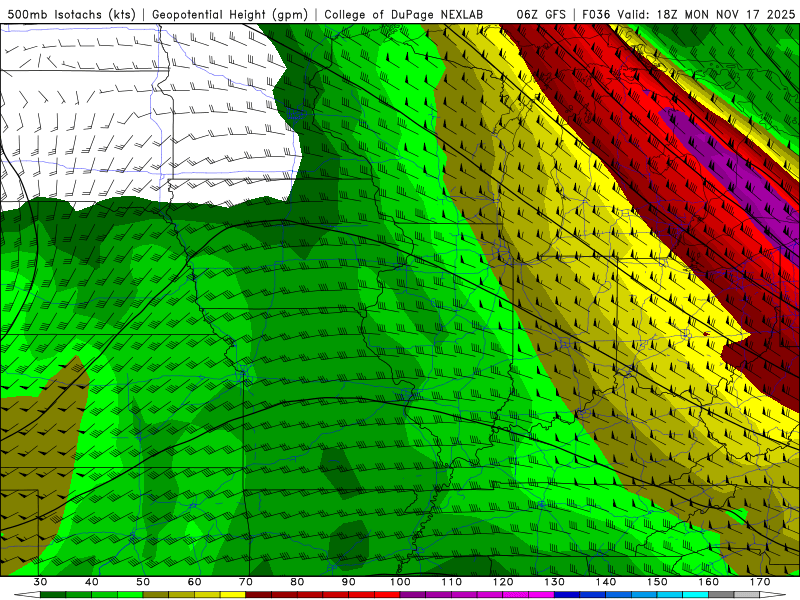Click the magenta swatch just before 130
Image resolution: width=800 pixels, height=600 pixels.
pyautogui.click(x=542, y=595)
